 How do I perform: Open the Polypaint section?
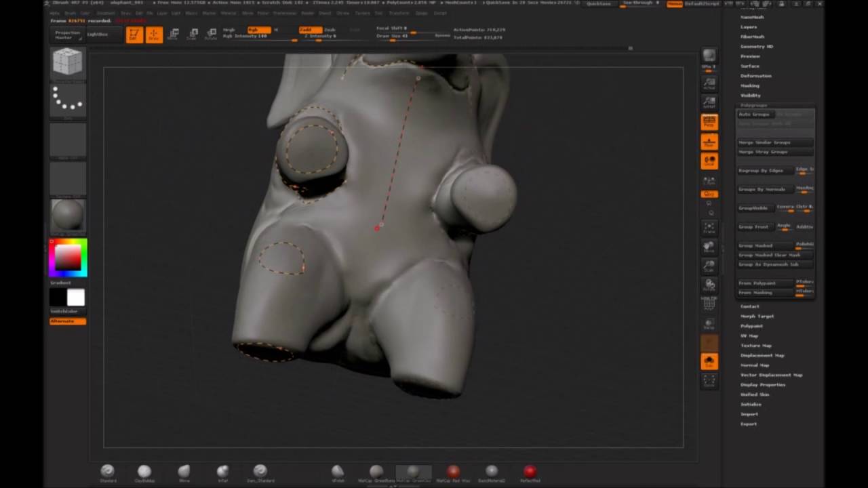coord(752,327)
